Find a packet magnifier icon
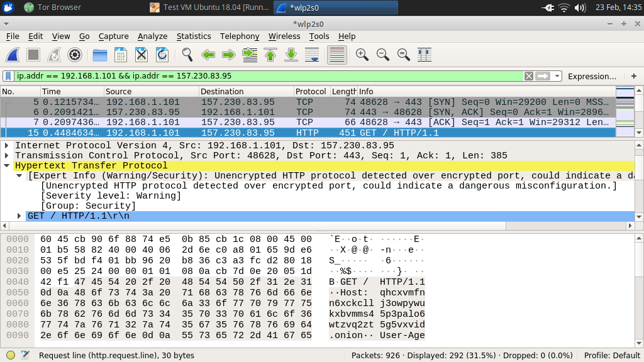Screen dimensions: 644x362 click(x=187, y=55)
